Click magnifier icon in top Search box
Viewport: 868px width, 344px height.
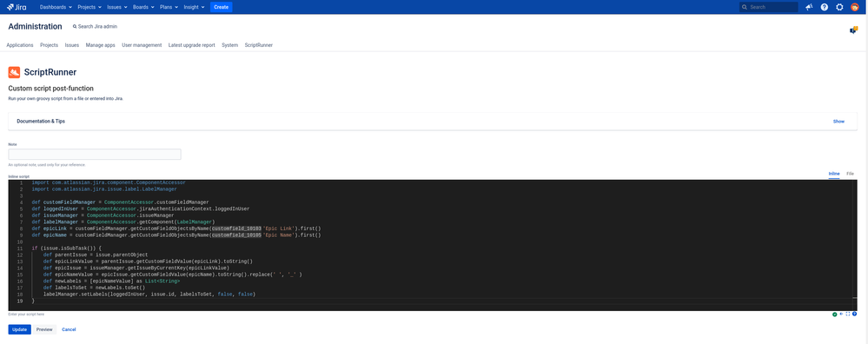(745, 7)
